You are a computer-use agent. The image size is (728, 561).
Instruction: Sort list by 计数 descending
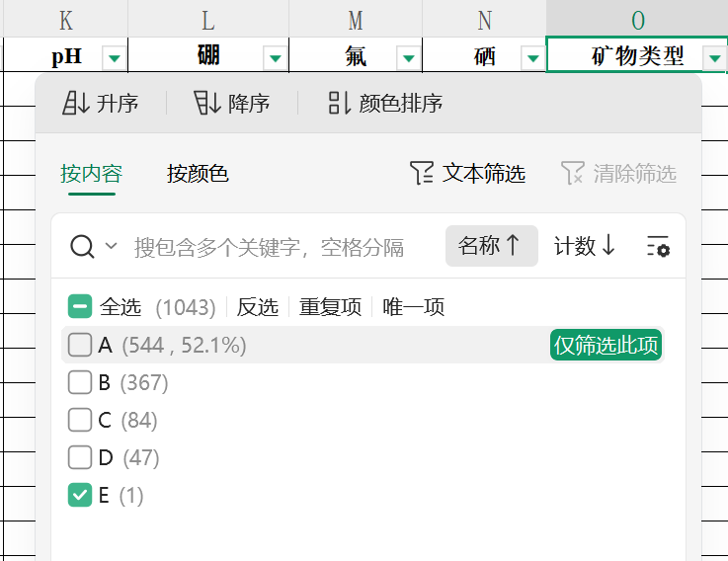(x=585, y=246)
